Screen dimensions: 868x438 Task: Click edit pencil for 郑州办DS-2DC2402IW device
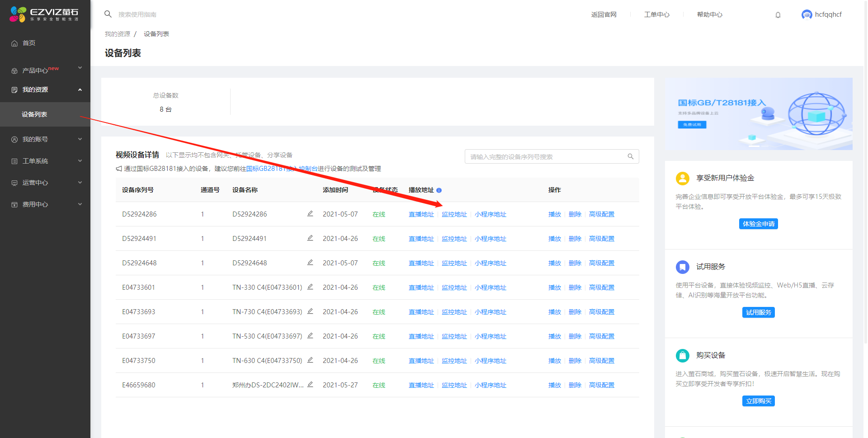point(310,385)
